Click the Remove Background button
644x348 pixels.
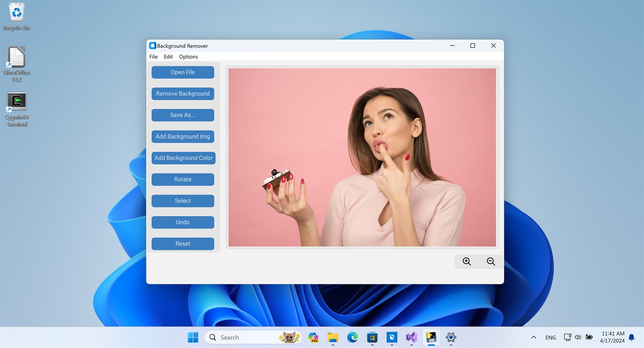point(183,93)
